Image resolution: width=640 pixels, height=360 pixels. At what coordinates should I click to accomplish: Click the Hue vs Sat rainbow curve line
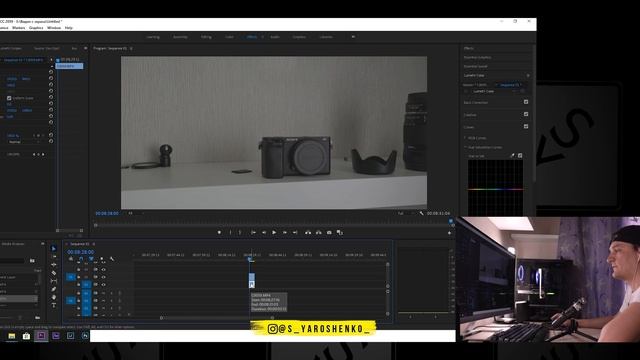tap(495, 189)
